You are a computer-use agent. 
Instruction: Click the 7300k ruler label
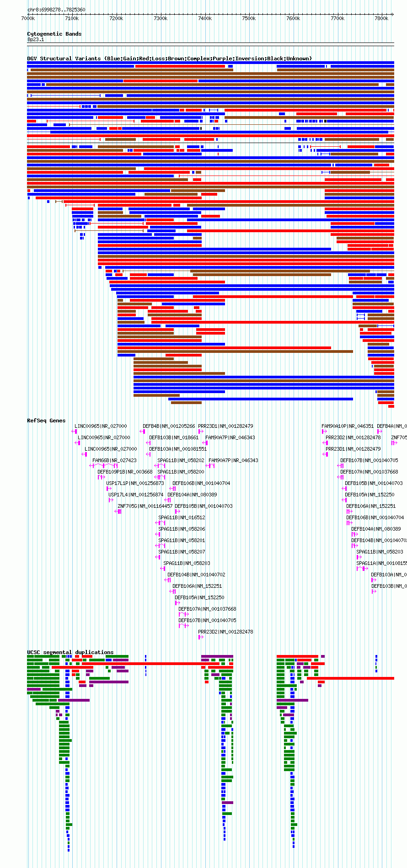tap(161, 18)
